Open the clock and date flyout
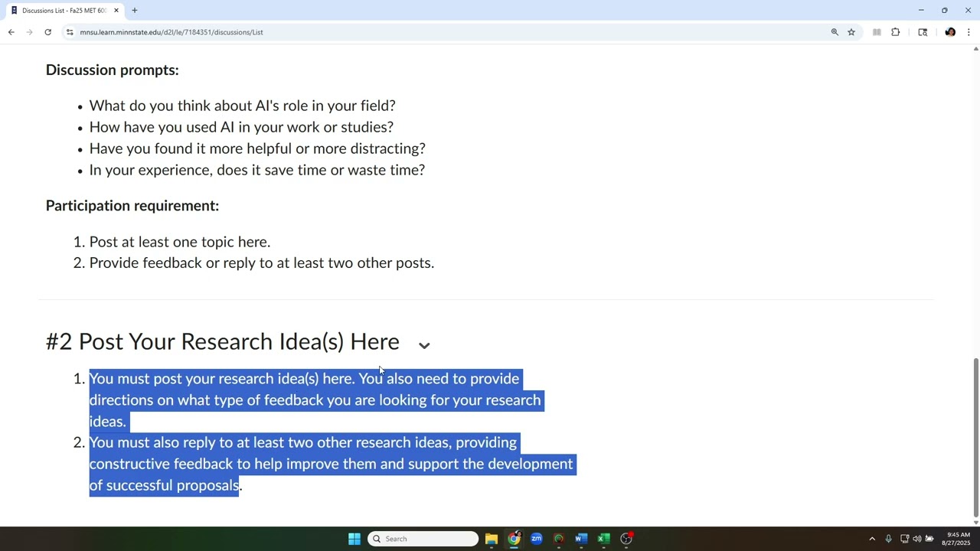Image resolution: width=980 pixels, height=551 pixels. coord(957,539)
